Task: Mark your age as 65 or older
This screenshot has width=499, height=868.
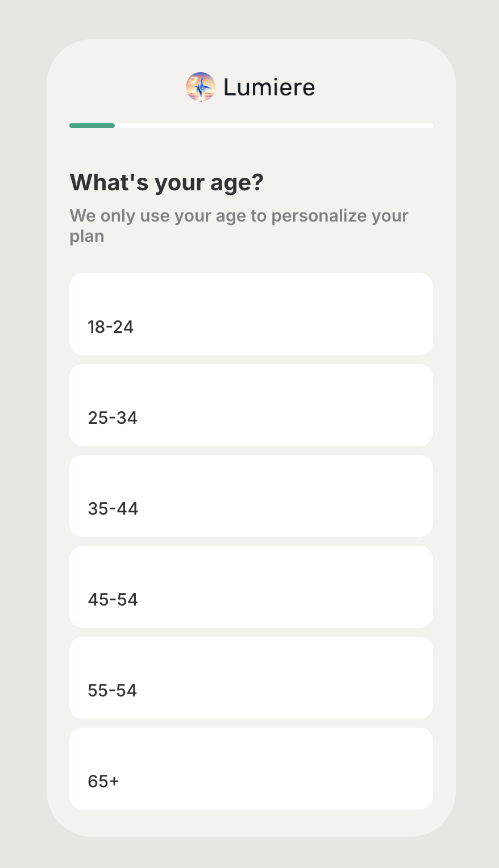Action: pyautogui.click(x=251, y=769)
